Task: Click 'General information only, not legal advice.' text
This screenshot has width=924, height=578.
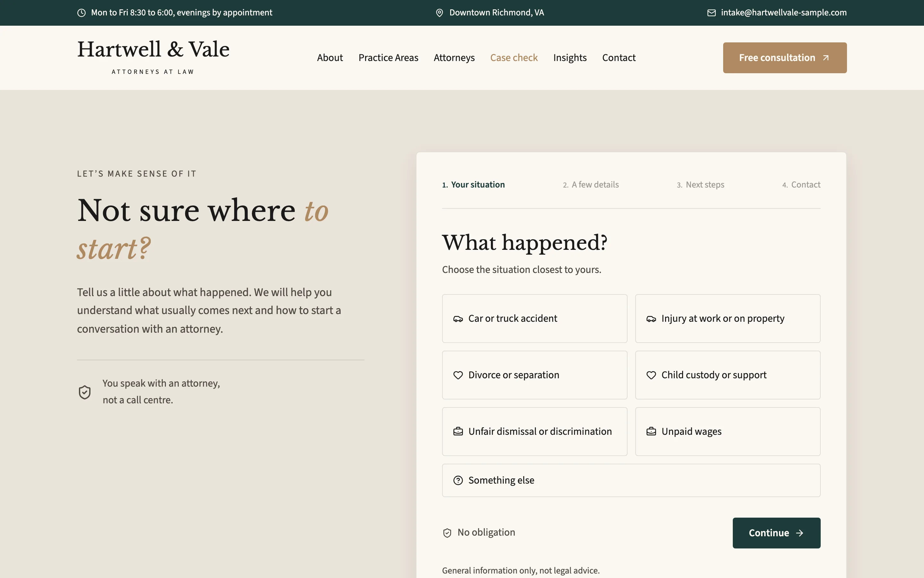Action: (x=521, y=570)
